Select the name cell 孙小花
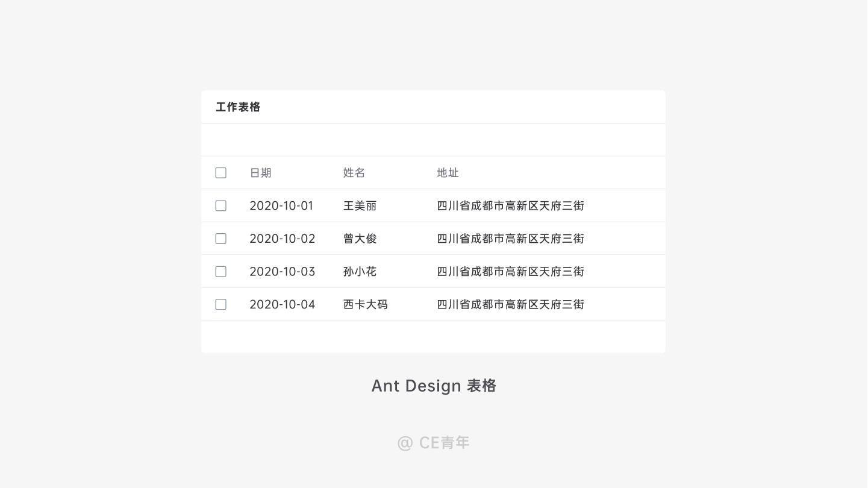868x488 pixels. (360, 271)
